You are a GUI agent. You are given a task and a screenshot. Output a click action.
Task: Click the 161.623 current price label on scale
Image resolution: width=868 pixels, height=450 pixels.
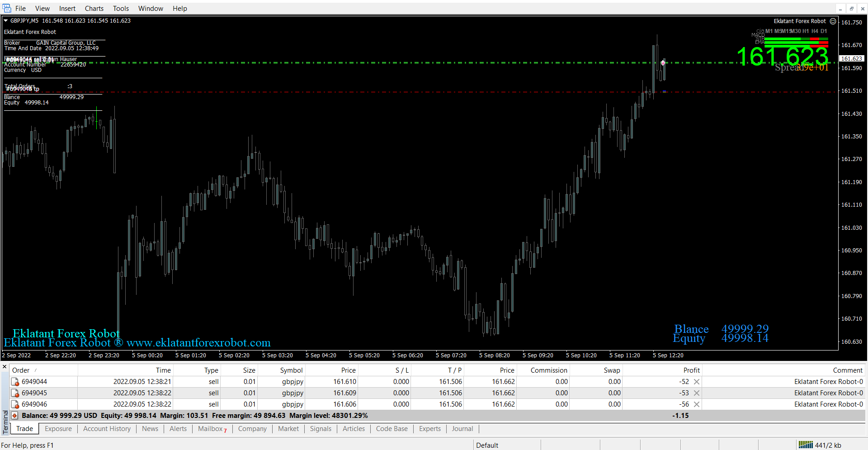(x=852, y=59)
